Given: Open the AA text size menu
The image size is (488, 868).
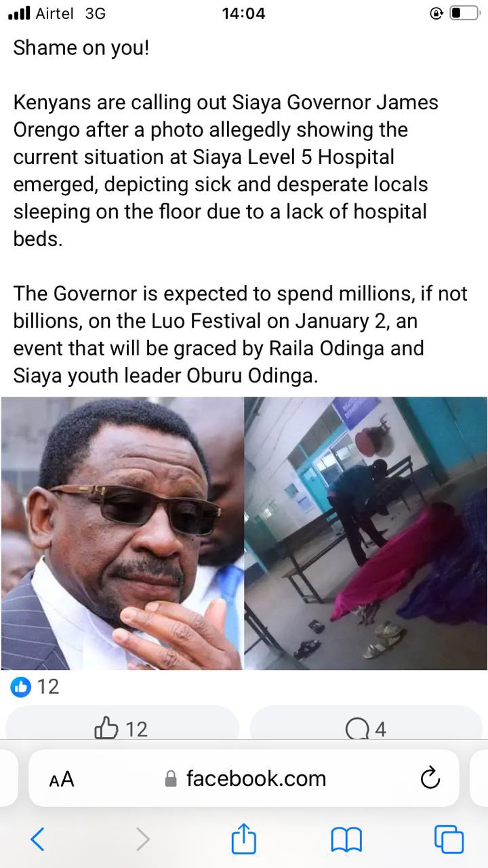Looking at the screenshot, I should click(62, 779).
